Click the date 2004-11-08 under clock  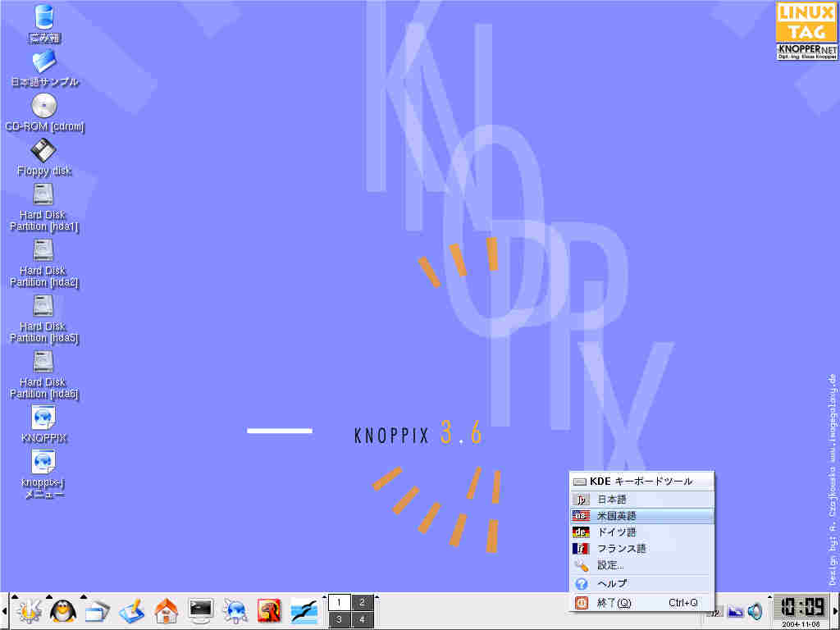click(x=802, y=624)
